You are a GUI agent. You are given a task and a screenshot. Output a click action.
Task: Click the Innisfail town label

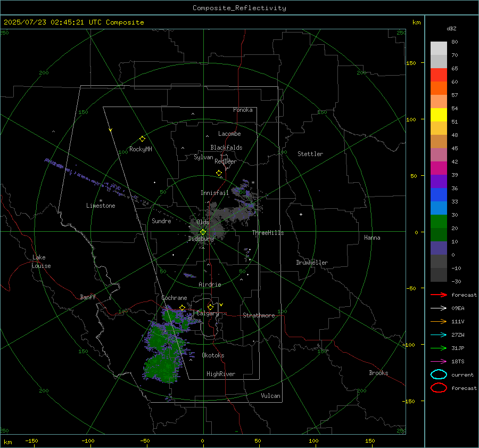pyautogui.click(x=214, y=193)
